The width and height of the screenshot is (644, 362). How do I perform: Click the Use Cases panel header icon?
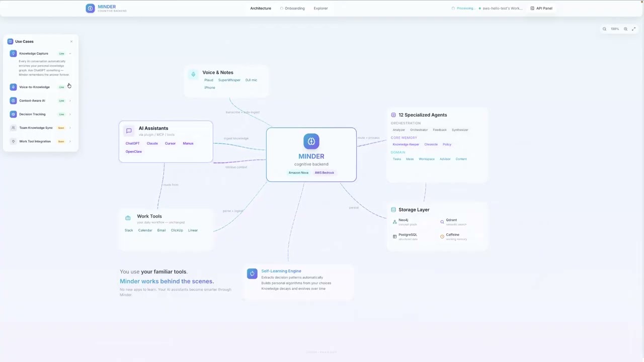(x=10, y=41)
